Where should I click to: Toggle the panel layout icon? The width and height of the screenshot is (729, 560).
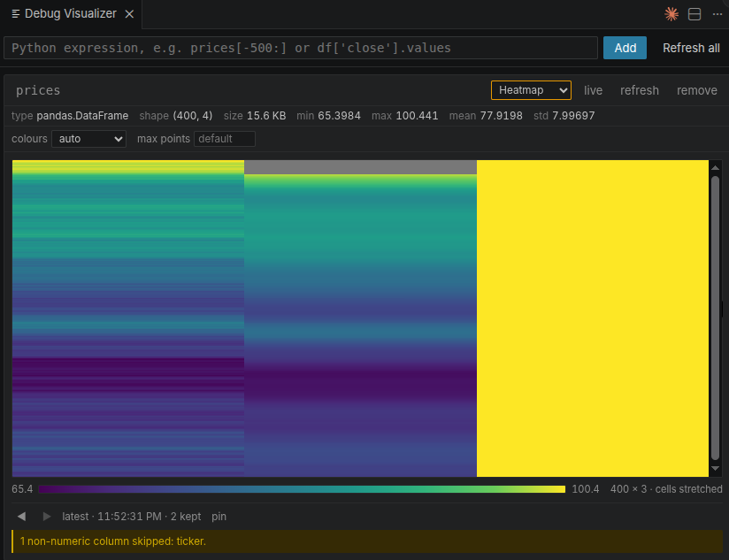(694, 14)
